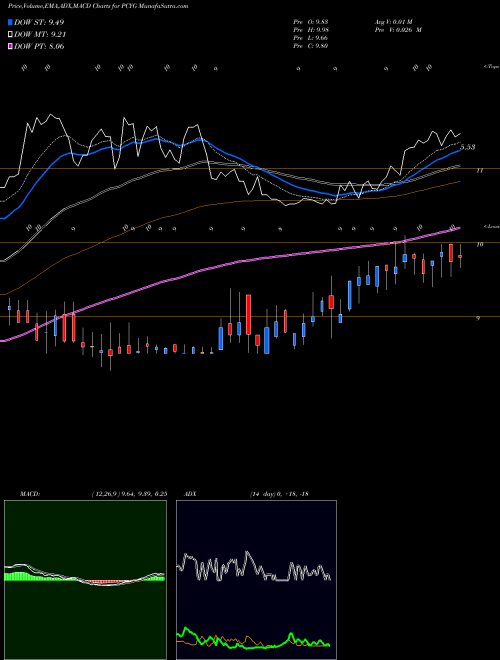Click the blue DOW ST legend swatch
Viewport: 500px width, 660px height.
[x=11, y=22]
